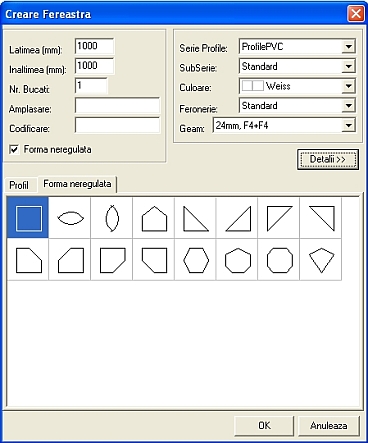
Task: Choose the octagon window shape
Action: [279, 260]
